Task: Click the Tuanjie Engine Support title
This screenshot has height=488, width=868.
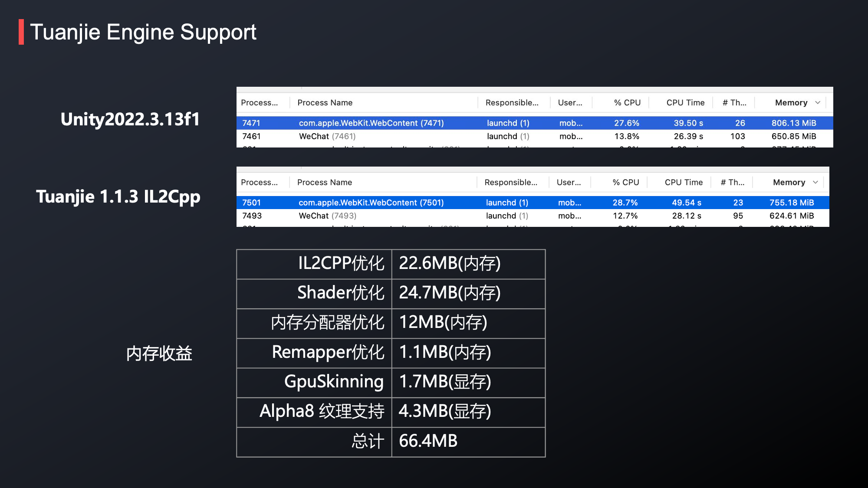Action: coord(143,32)
